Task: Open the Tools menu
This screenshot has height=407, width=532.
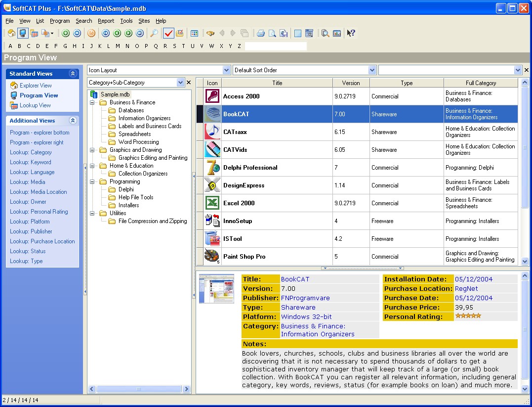Action: 126,21
